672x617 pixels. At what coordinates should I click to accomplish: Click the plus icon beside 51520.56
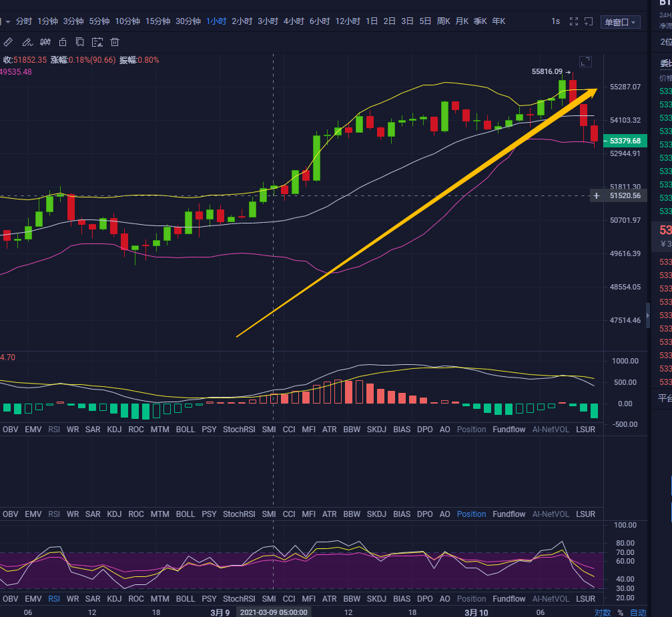(x=596, y=196)
